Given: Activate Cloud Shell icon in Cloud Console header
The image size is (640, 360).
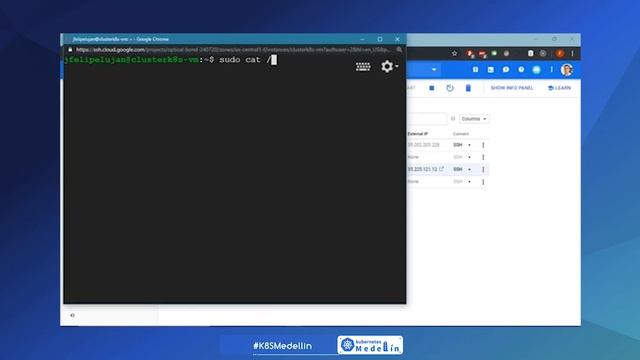Looking at the screenshot, I should pyautogui.click(x=491, y=70).
